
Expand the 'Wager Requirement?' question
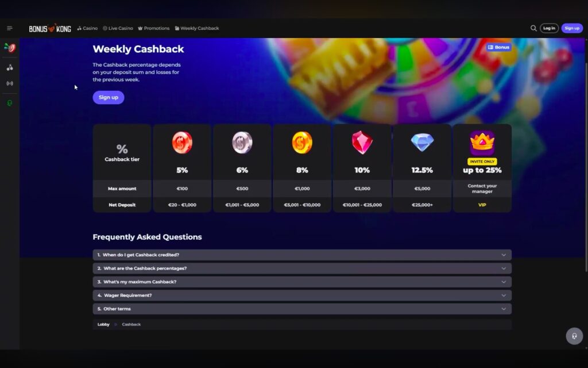pos(301,296)
